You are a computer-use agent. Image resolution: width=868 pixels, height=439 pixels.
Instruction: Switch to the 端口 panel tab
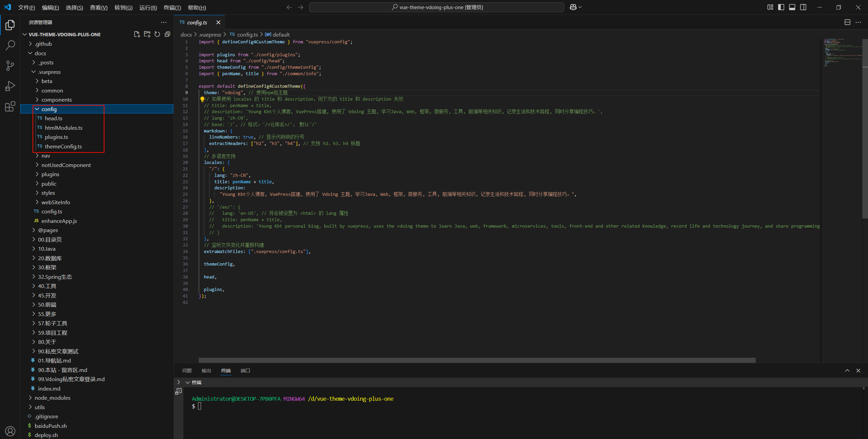click(x=245, y=371)
